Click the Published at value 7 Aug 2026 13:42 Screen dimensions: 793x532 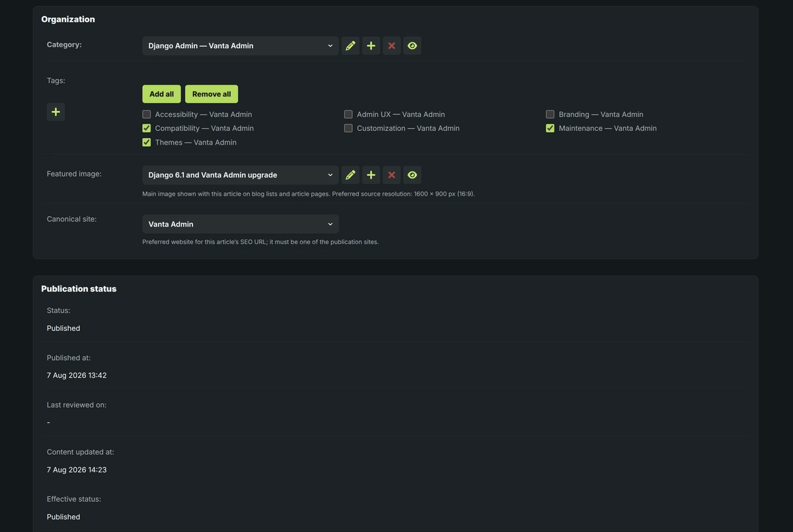(x=77, y=375)
